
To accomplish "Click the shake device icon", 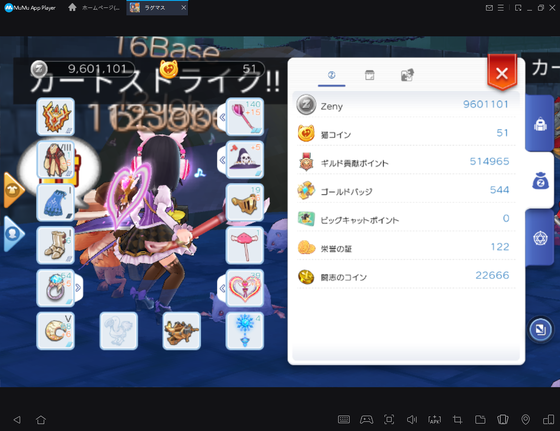I will tap(503, 420).
